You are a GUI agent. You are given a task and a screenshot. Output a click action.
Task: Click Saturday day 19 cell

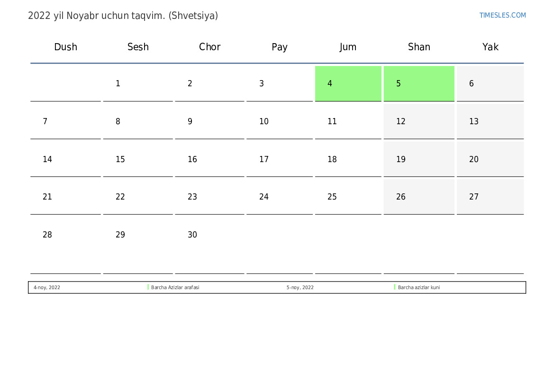pyautogui.click(x=419, y=159)
